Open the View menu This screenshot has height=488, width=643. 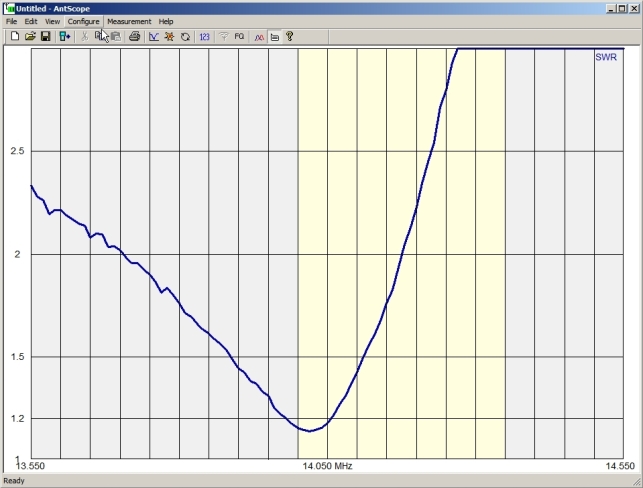tap(52, 21)
